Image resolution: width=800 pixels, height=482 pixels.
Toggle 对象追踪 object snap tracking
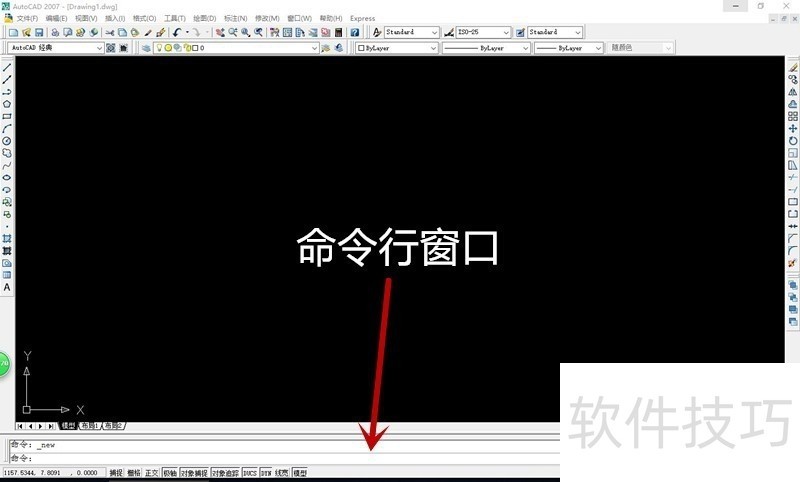pos(225,473)
